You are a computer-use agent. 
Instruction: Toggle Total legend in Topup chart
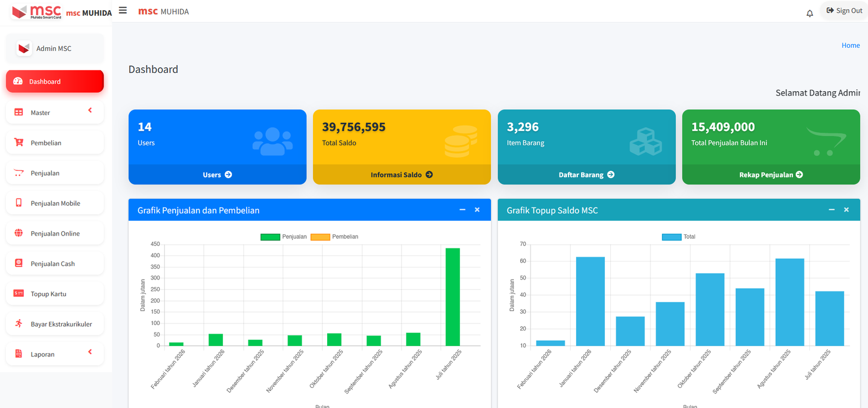678,237
